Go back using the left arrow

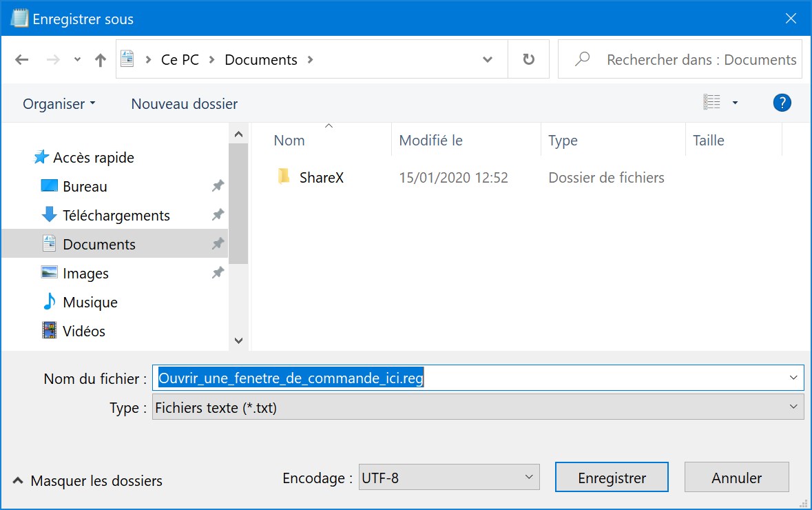coord(22,59)
